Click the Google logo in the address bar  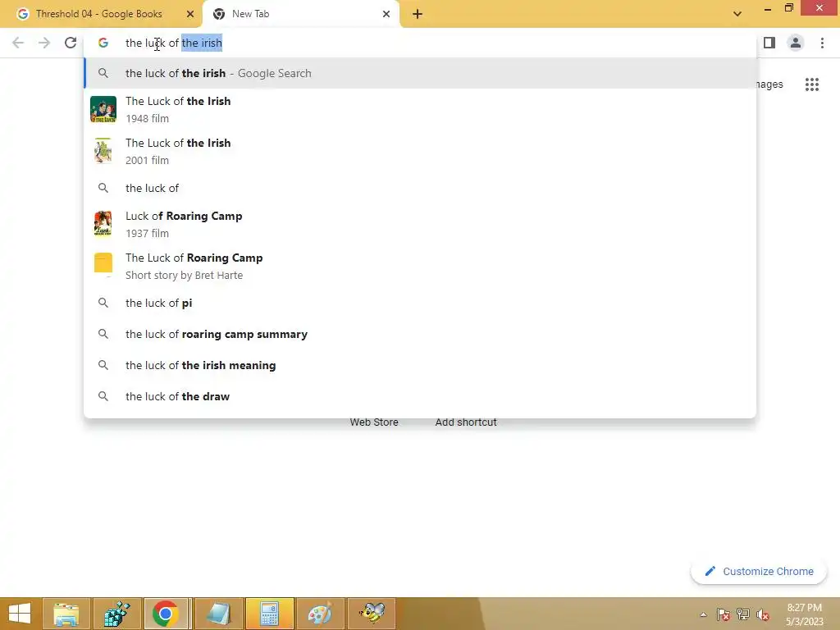103,43
